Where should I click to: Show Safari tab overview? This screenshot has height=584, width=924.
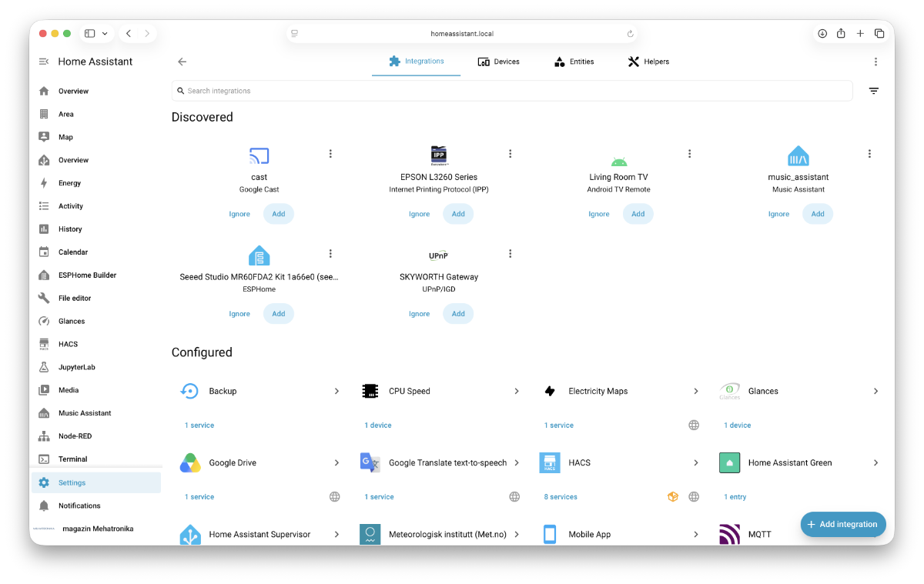[879, 33]
